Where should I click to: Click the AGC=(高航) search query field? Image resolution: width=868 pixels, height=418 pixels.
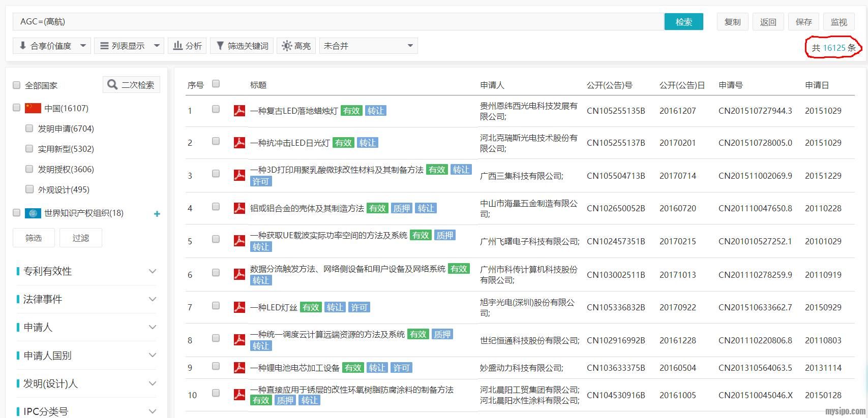coord(336,21)
